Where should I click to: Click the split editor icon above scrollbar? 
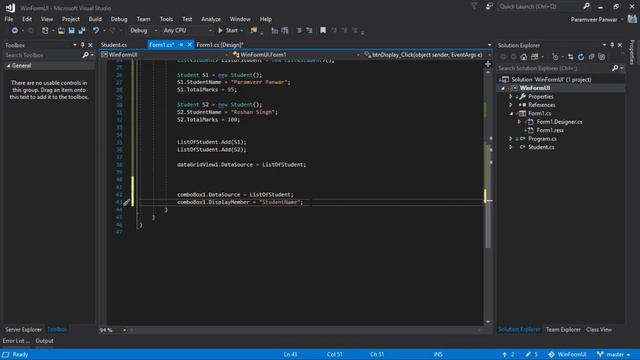click(488, 64)
